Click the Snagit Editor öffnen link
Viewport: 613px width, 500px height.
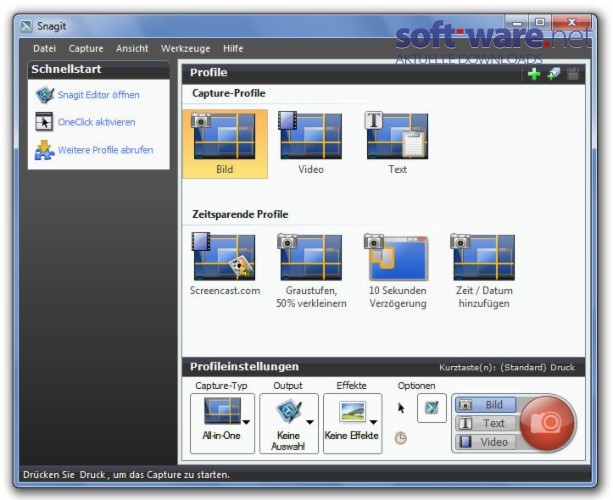point(99,95)
